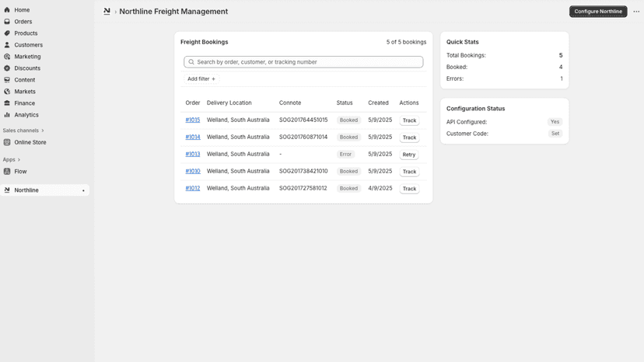Open the Flow app icon
The width and height of the screenshot is (644, 362).
tap(7, 172)
